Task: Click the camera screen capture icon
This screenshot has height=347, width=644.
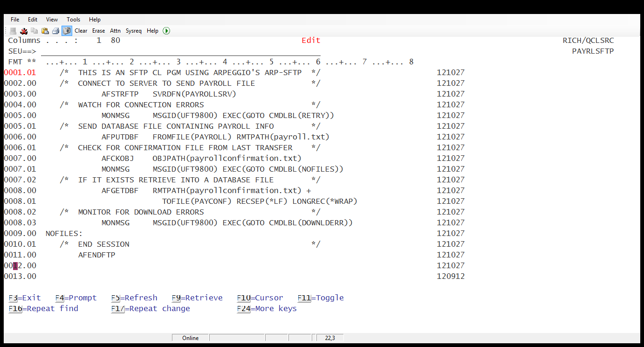Action: pos(67,31)
